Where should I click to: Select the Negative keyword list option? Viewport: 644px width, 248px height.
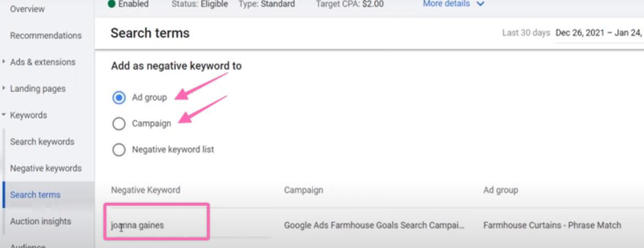pos(119,149)
